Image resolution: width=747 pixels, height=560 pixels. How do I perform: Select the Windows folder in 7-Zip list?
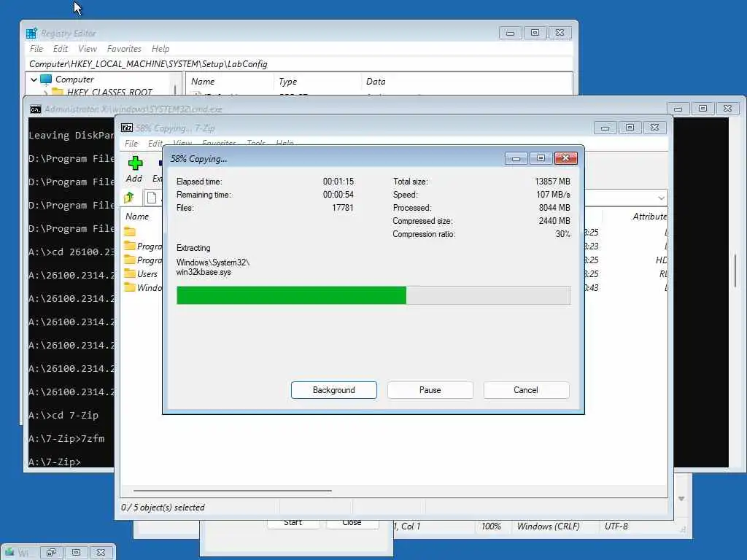click(142, 287)
